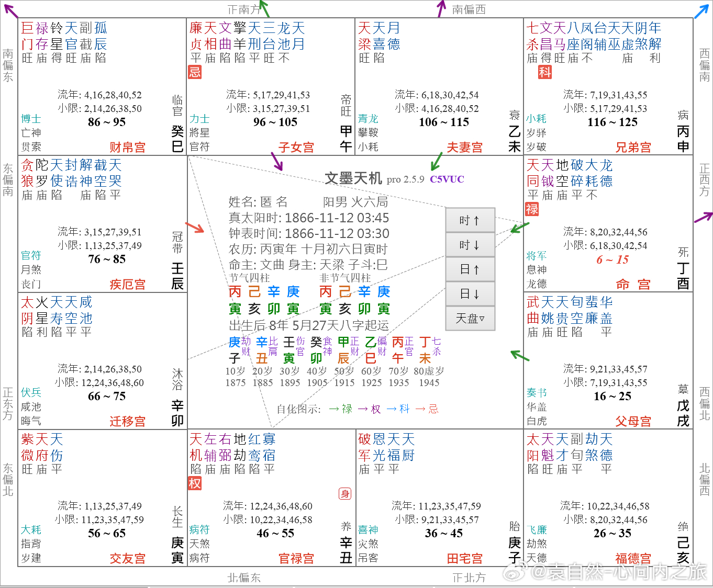Click the decade range 86 ~ 95
The width and height of the screenshot is (713, 588).
coord(107,122)
